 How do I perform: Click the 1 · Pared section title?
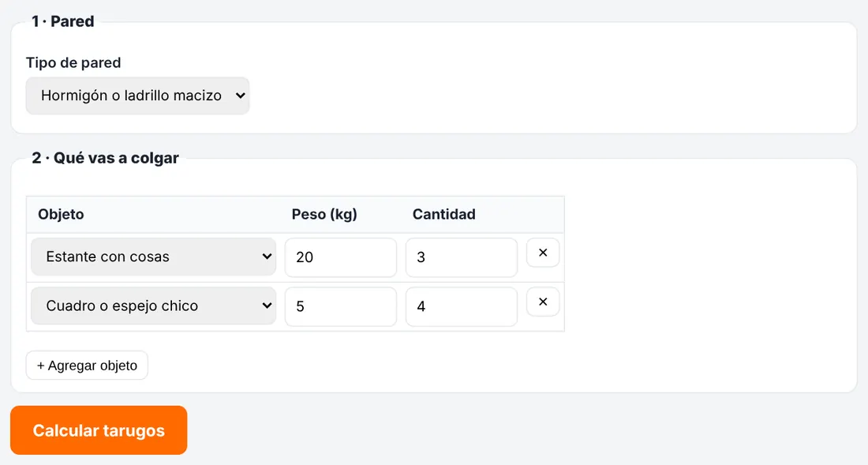pyautogui.click(x=62, y=21)
